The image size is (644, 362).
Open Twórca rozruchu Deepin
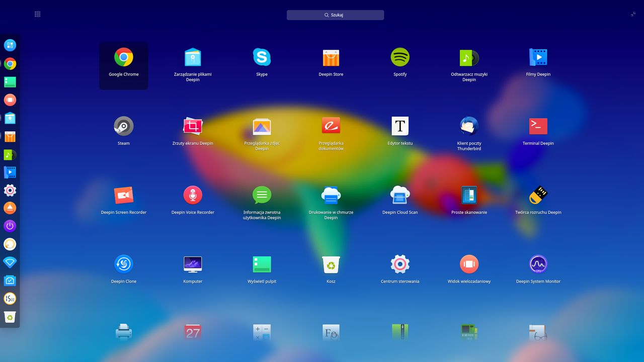pyautogui.click(x=538, y=195)
